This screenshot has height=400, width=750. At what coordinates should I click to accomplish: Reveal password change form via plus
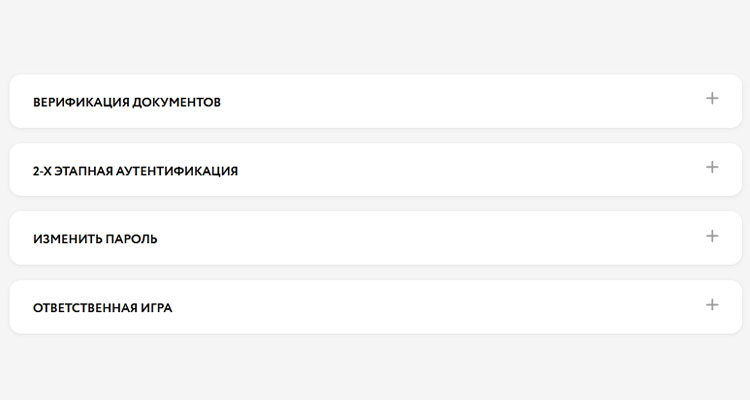[712, 236]
